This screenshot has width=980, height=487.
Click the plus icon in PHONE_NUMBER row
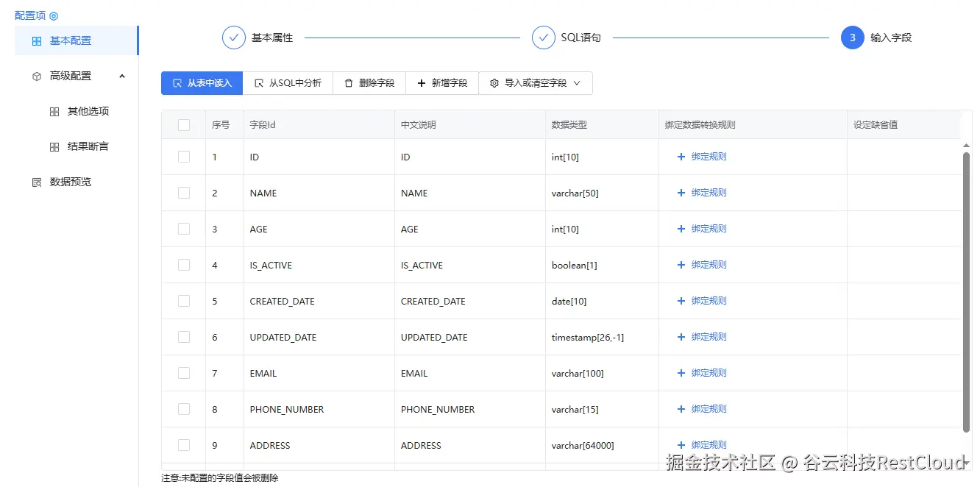(x=681, y=409)
